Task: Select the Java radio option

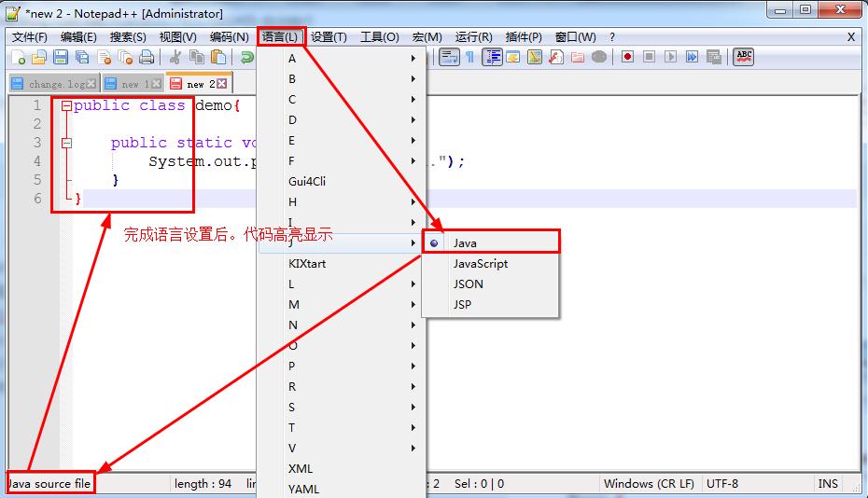Action: [491, 242]
